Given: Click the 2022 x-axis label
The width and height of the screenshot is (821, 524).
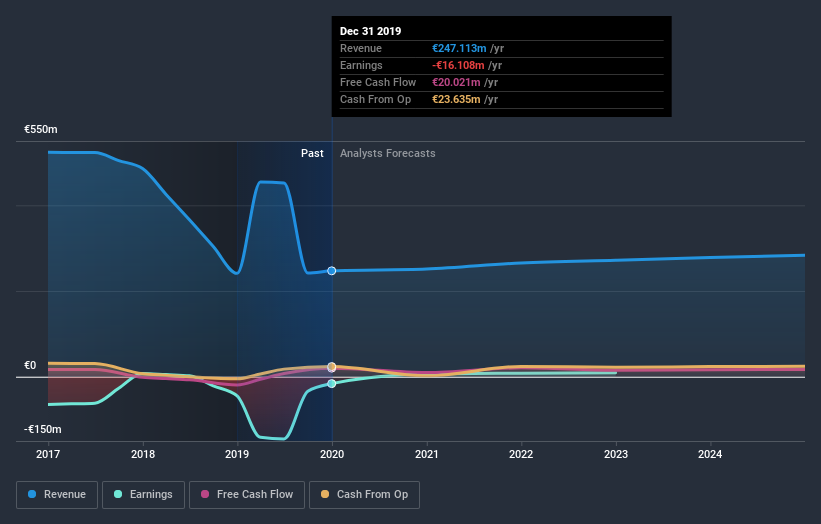Looking at the screenshot, I should 521,454.
